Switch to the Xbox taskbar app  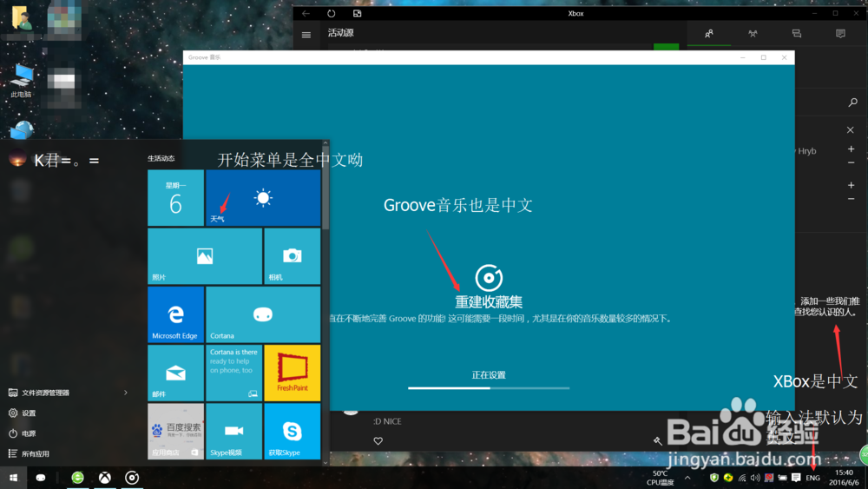click(x=105, y=478)
